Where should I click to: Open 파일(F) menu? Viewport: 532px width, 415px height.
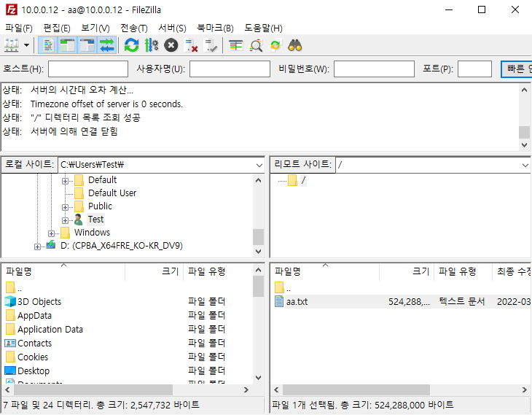(19, 28)
